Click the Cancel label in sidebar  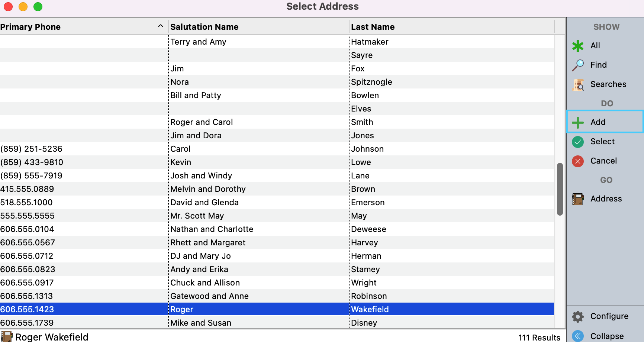603,161
